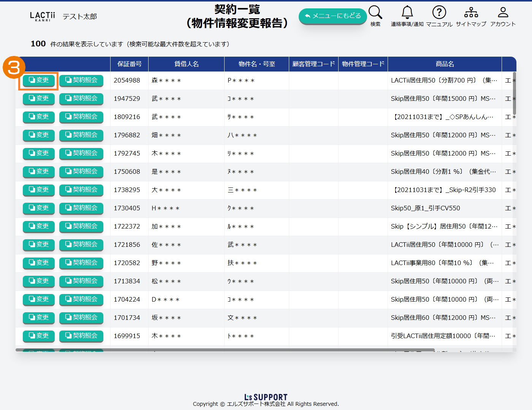Click the LACTii KANRI logo
The height and width of the screenshot is (410, 532).
coord(42,16)
